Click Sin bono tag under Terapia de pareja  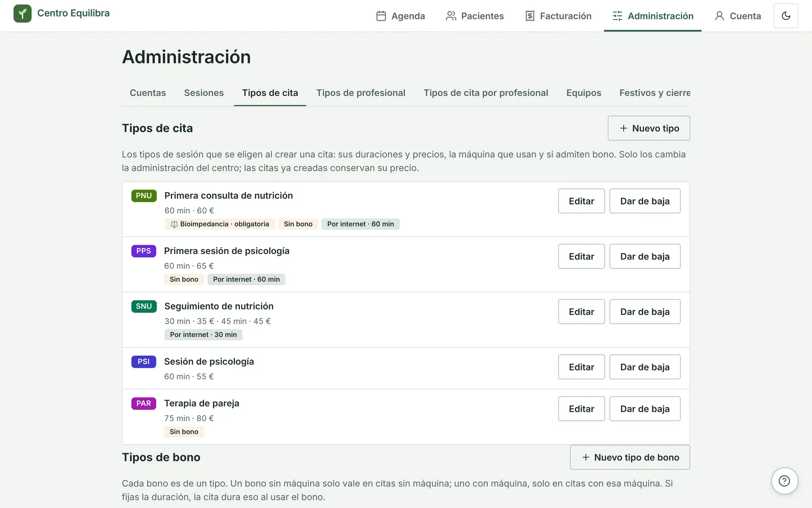tap(184, 432)
